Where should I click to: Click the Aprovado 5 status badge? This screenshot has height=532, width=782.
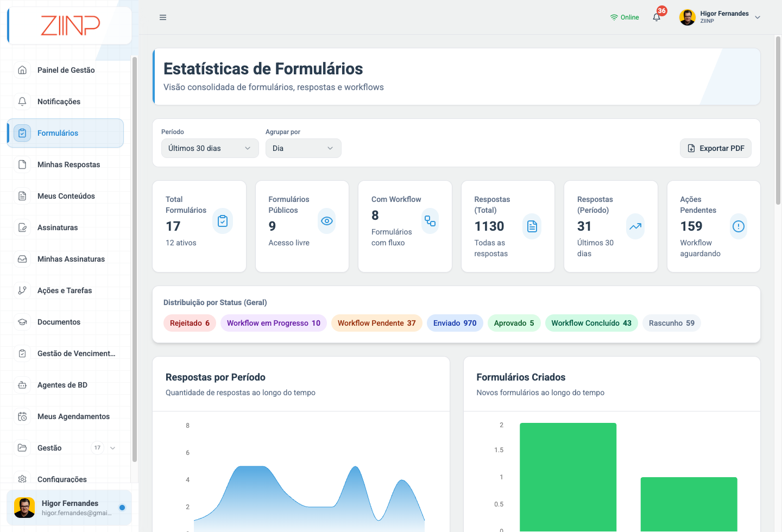[514, 323]
